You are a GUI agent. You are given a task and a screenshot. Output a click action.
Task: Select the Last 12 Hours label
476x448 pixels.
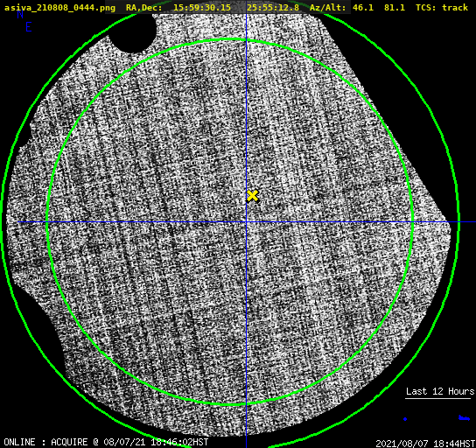[440, 391]
